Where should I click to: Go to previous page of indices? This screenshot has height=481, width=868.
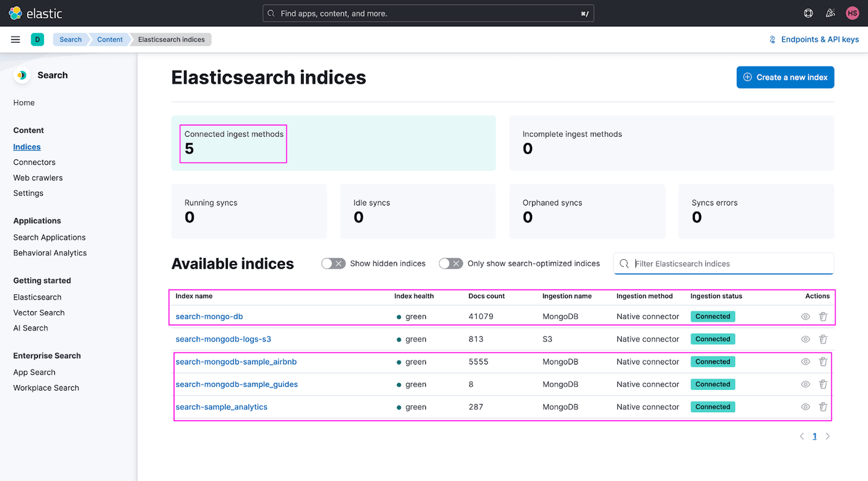click(802, 436)
